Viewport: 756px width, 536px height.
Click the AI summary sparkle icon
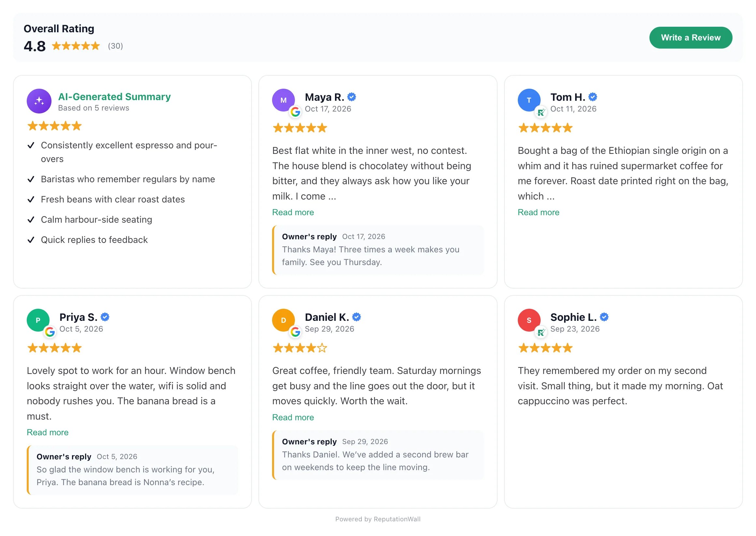(39, 101)
